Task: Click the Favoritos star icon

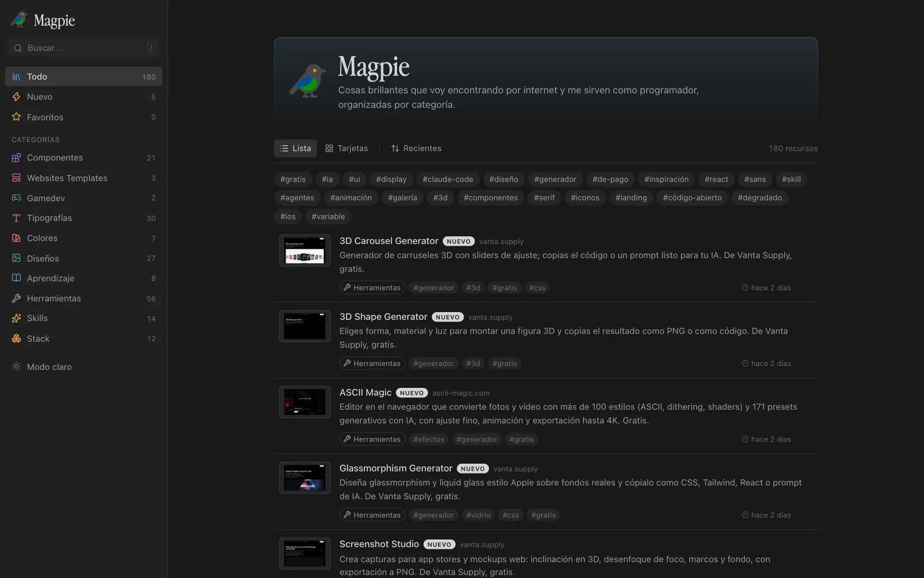Action: 16,117
